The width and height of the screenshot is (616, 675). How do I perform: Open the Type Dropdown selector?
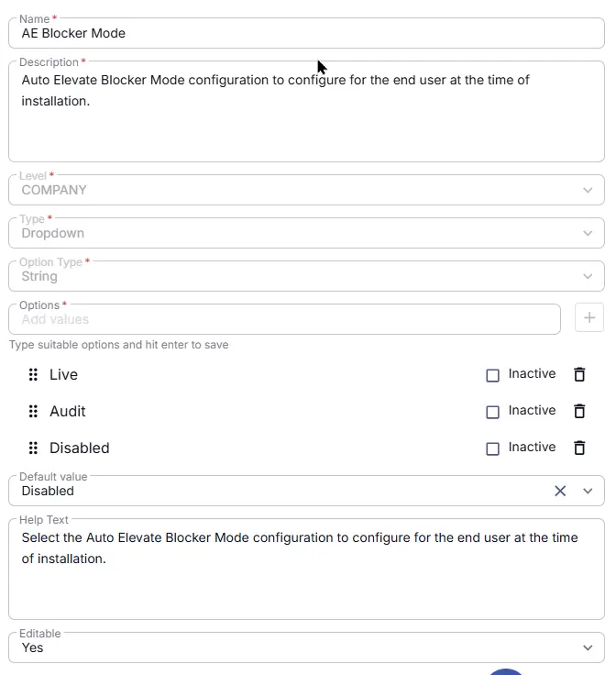(306, 233)
